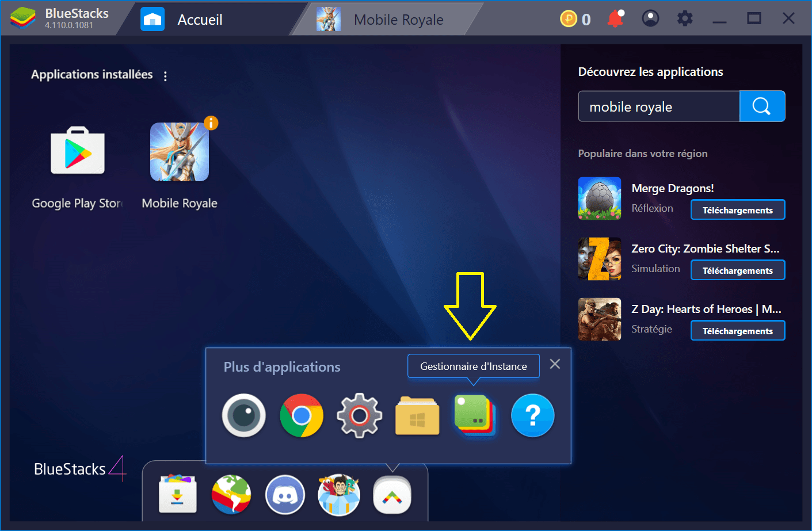Launch the Mobile Royale app icon
Screen dimensions: 812x531
point(180,152)
